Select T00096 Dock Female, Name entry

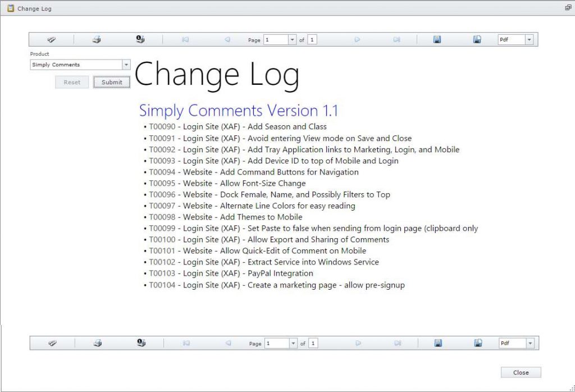pos(269,194)
